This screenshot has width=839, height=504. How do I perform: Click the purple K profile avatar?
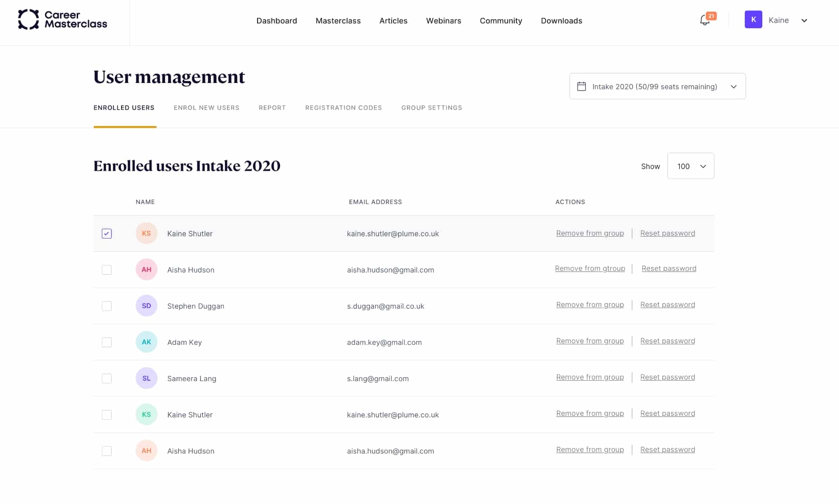point(753,20)
